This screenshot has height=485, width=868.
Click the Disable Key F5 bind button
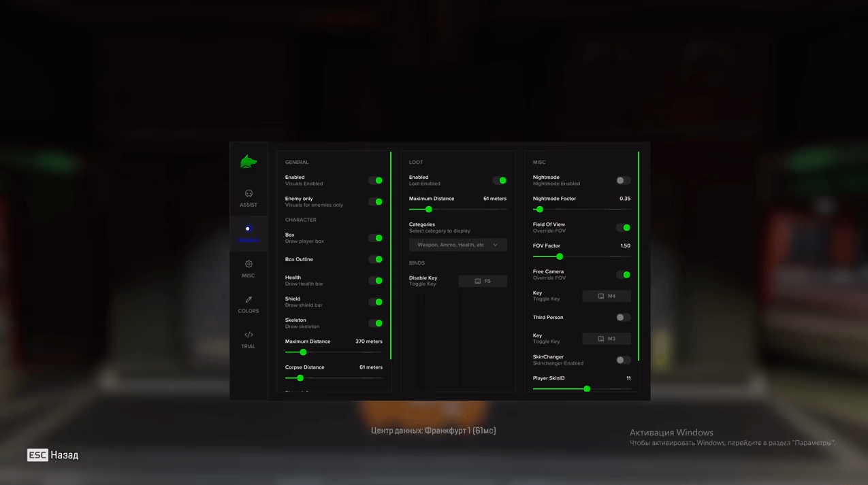[483, 281]
